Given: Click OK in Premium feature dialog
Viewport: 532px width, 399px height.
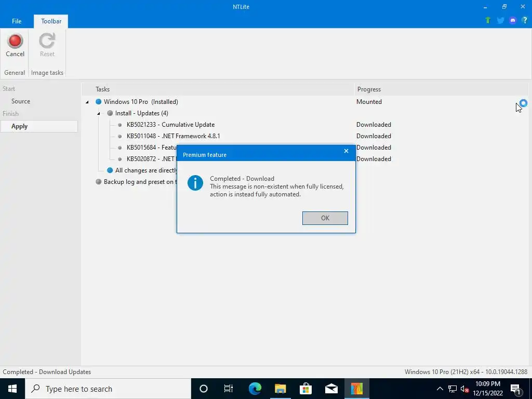Looking at the screenshot, I should point(325,218).
